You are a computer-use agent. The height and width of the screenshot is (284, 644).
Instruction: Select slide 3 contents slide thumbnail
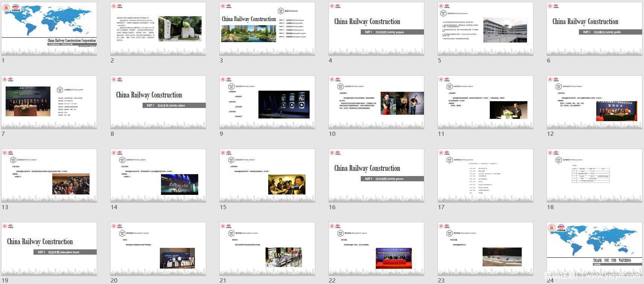[x=267, y=29]
